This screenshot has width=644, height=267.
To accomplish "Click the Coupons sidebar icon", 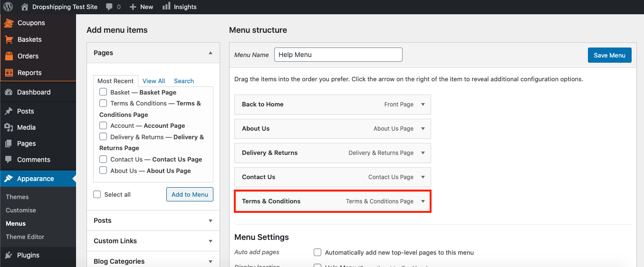I will point(9,23).
